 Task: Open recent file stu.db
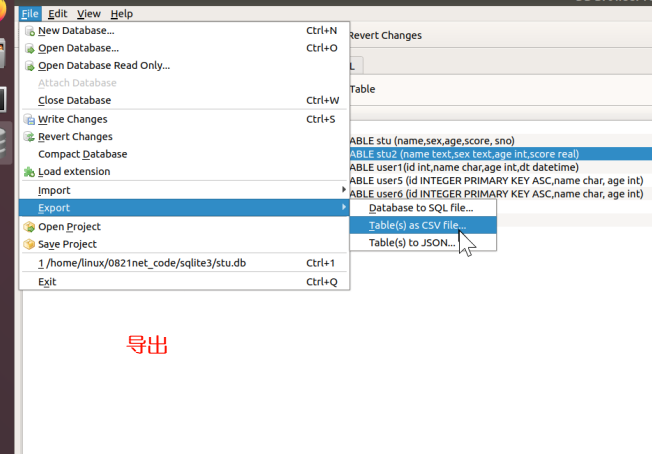[x=184, y=263]
